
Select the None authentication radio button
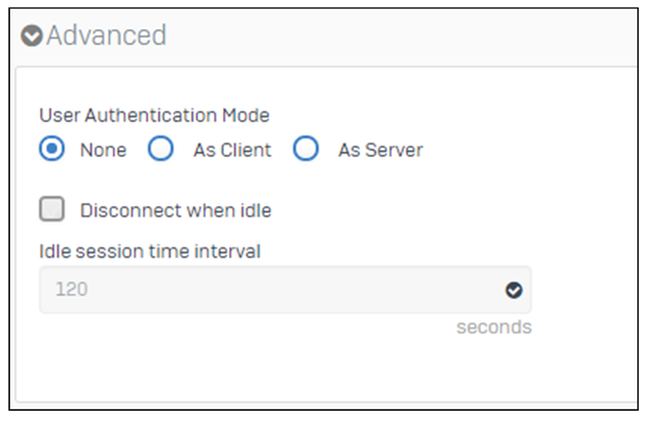(52, 149)
